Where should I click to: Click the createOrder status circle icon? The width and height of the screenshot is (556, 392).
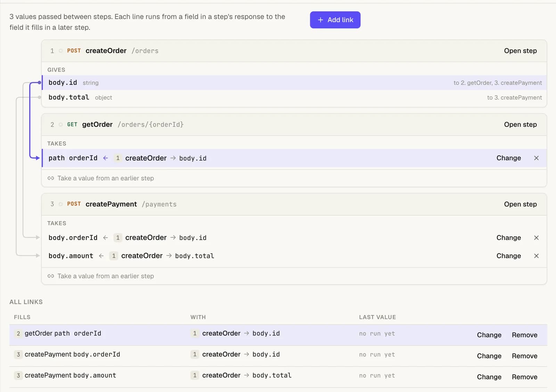point(60,51)
